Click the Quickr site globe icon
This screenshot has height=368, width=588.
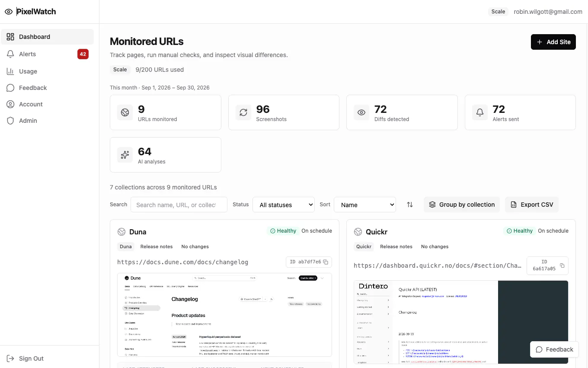click(x=358, y=232)
